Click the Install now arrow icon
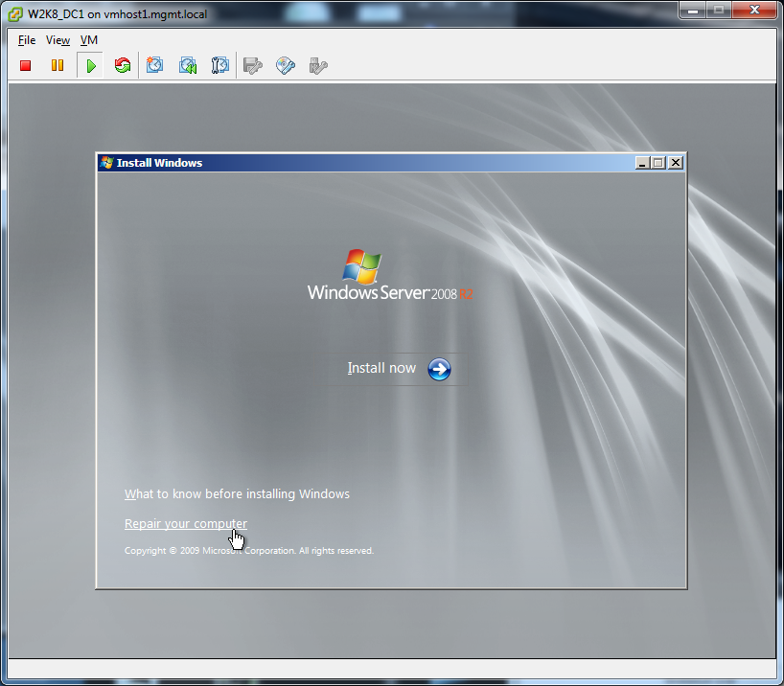 tap(439, 369)
